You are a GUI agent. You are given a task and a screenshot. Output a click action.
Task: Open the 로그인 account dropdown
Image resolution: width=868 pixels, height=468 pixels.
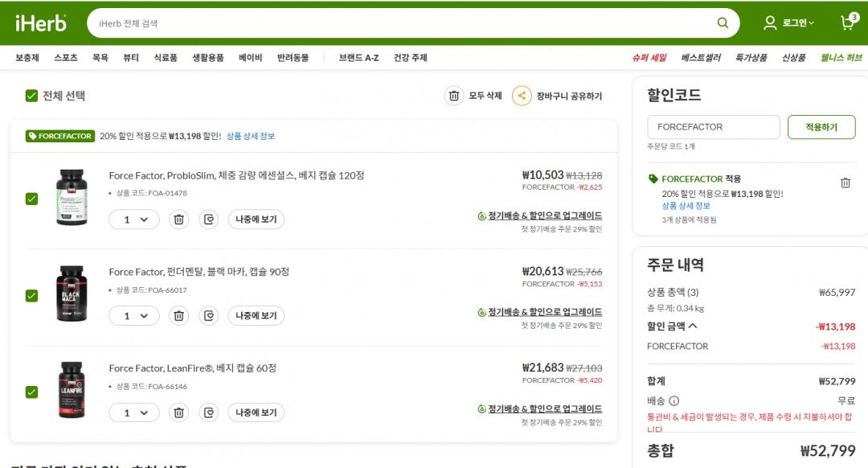pyautogui.click(x=789, y=23)
